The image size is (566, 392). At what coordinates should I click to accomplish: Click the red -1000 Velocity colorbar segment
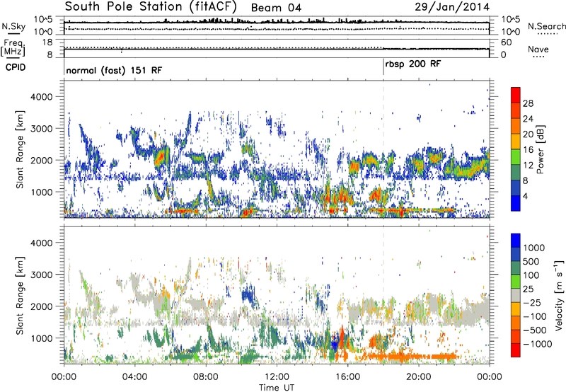tap(516, 350)
